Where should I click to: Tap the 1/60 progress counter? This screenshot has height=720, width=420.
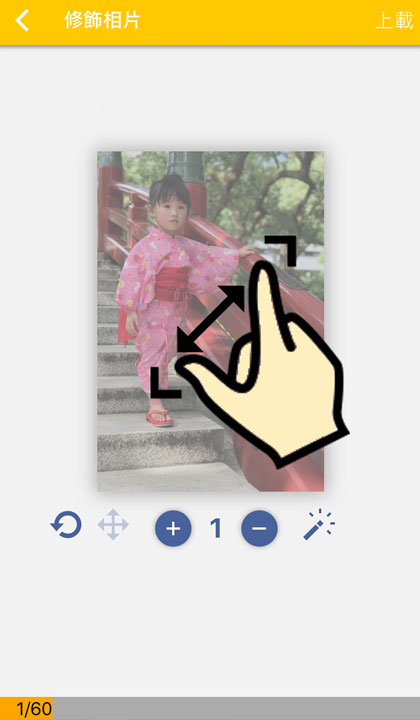[x=34, y=709]
